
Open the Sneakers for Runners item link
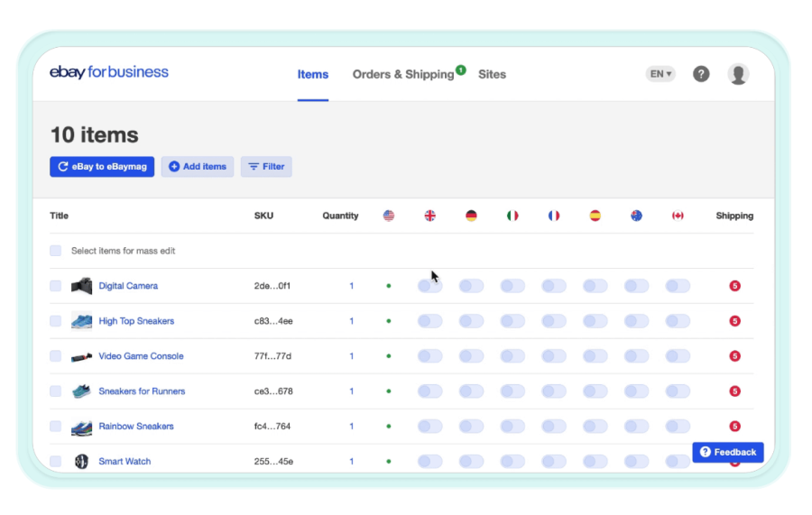[x=142, y=391]
